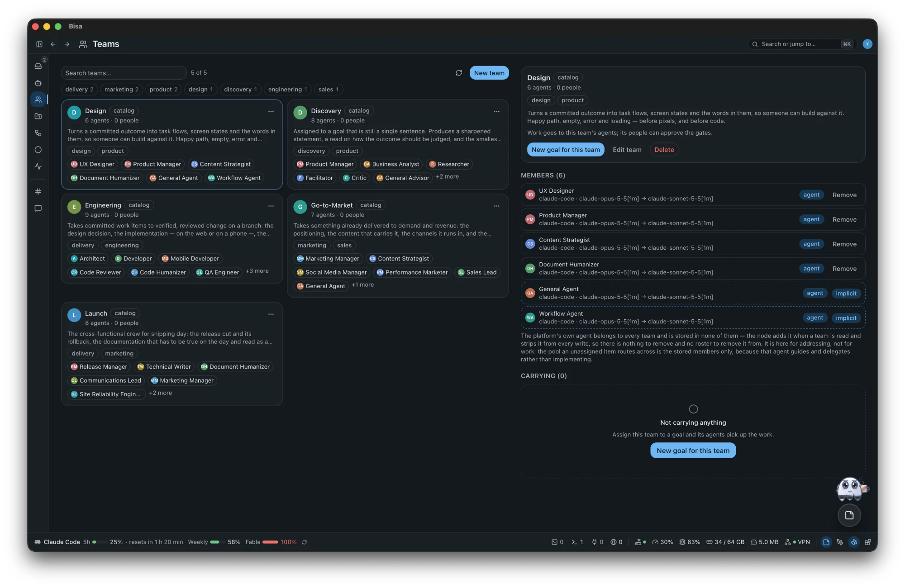Open the Engineering team card options menu
The width and height of the screenshot is (905, 588).
point(271,206)
